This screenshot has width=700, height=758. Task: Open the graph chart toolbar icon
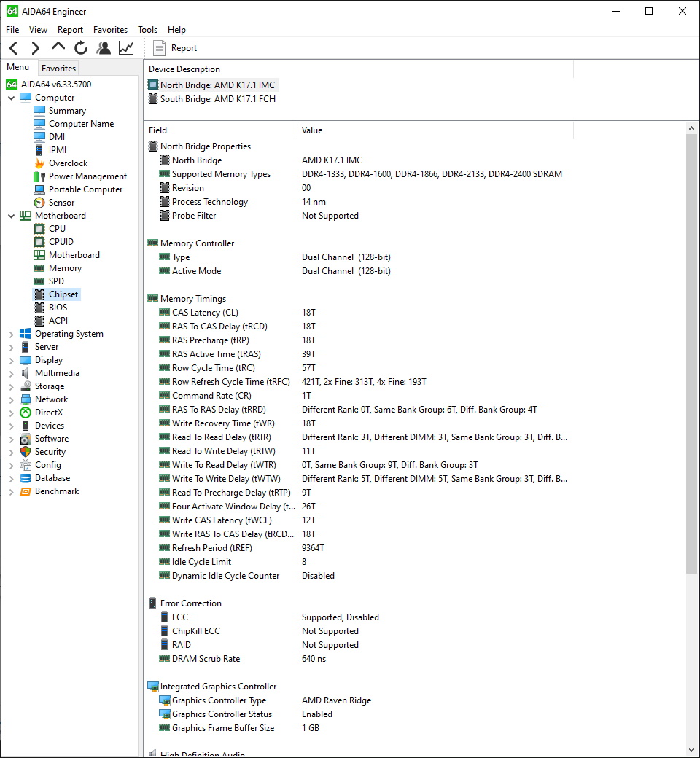click(x=126, y=48)
